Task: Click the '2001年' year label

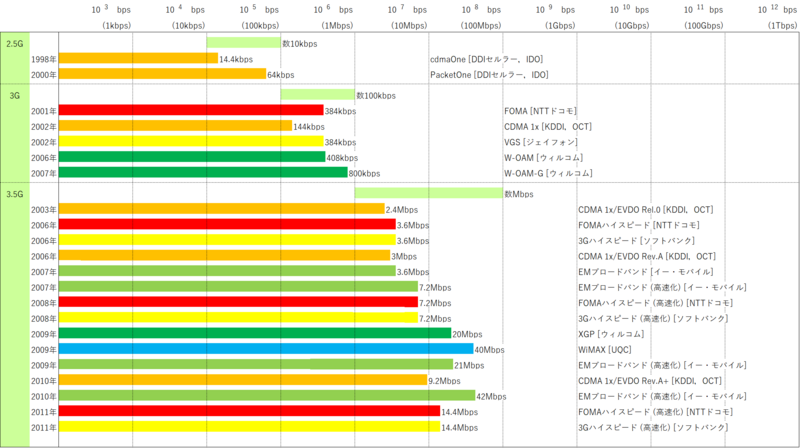Action: point(44,111)
